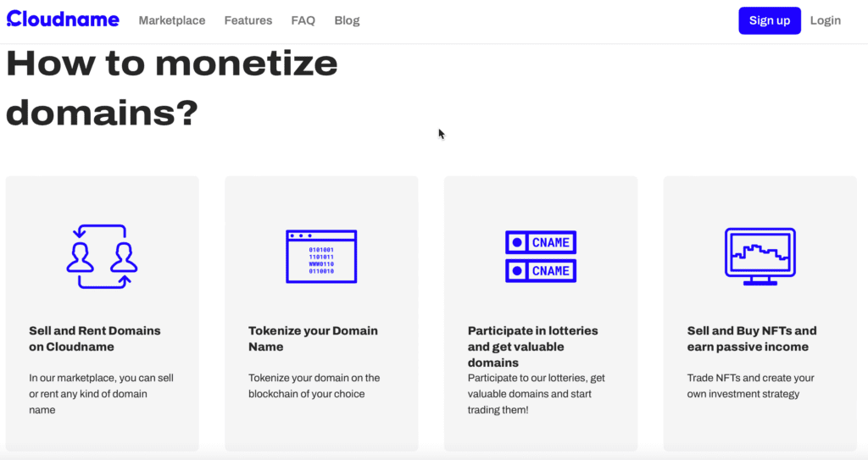Open the Marketplace menu item
The image size is (868, 460).
tap(172, 20)
